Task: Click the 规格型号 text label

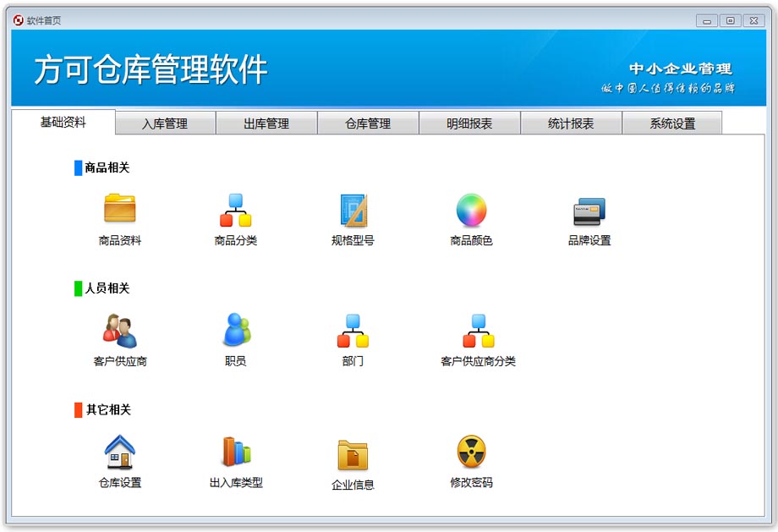Action: [353, 241]
